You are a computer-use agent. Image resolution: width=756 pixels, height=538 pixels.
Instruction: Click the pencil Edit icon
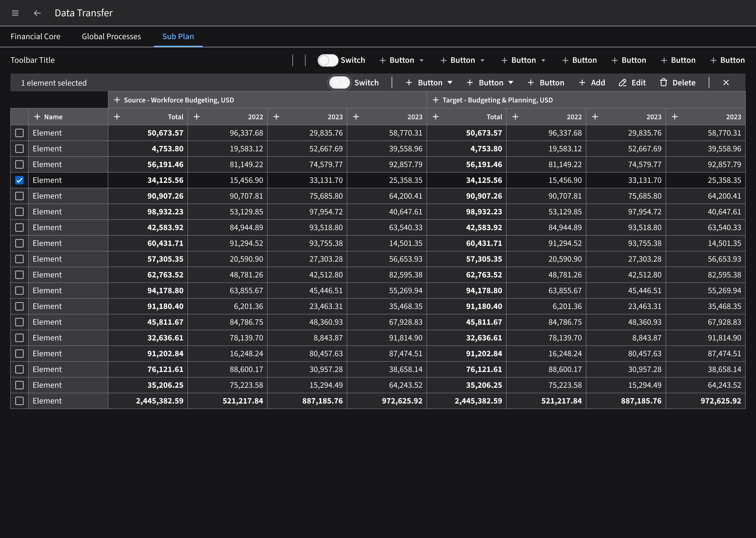pyautogui.click(x=623, y=83)
